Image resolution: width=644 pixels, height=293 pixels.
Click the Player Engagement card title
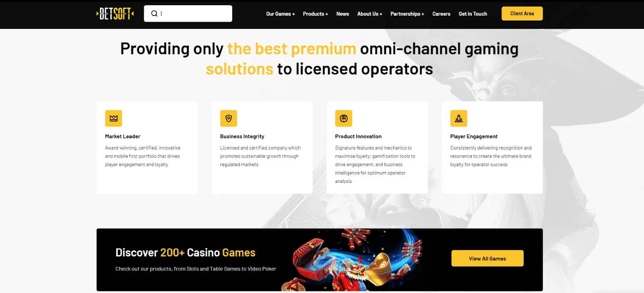(474, 137)
